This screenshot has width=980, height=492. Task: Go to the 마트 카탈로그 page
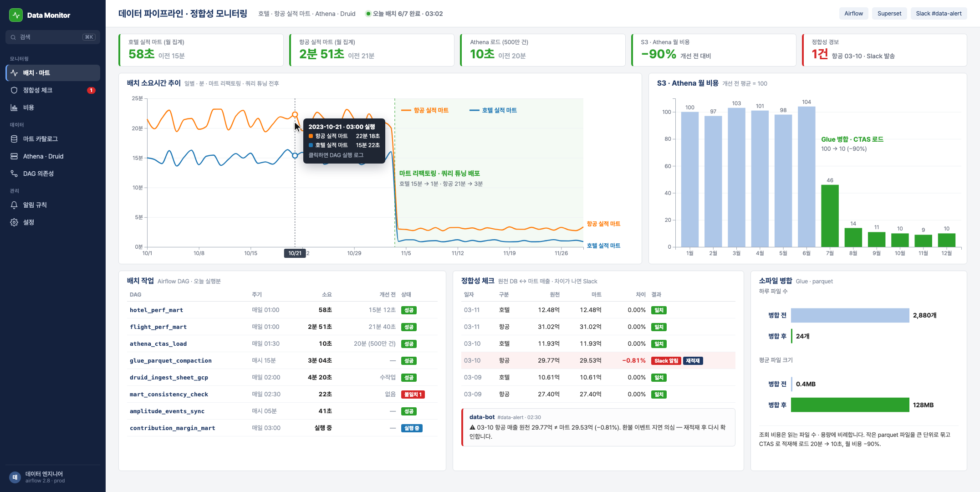pos(53,139)
